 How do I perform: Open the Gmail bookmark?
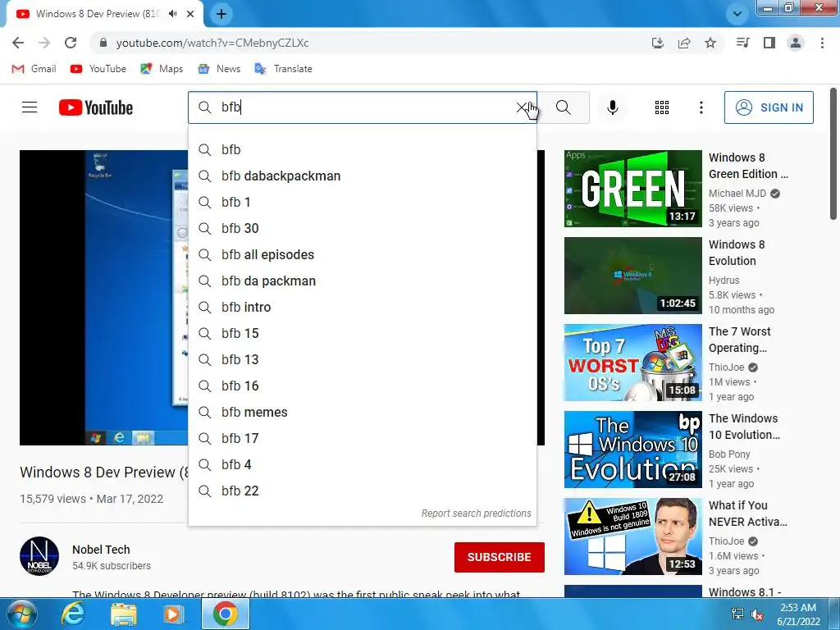pos(34,69)
